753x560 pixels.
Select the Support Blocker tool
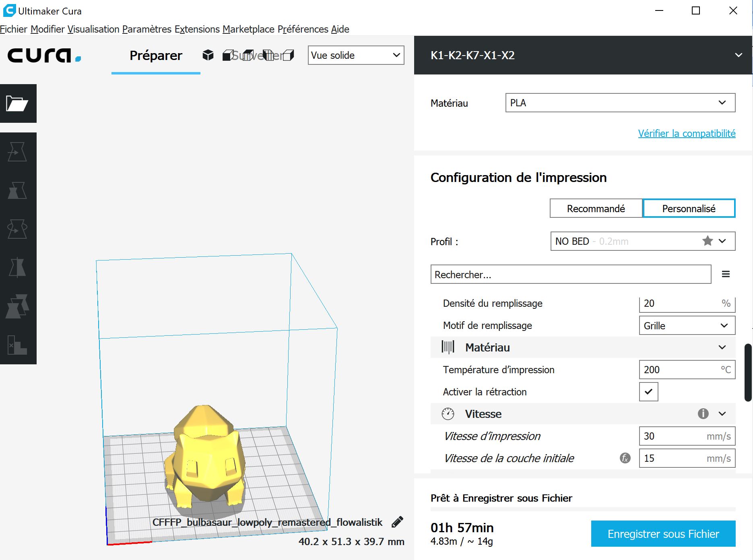(17, 345)
